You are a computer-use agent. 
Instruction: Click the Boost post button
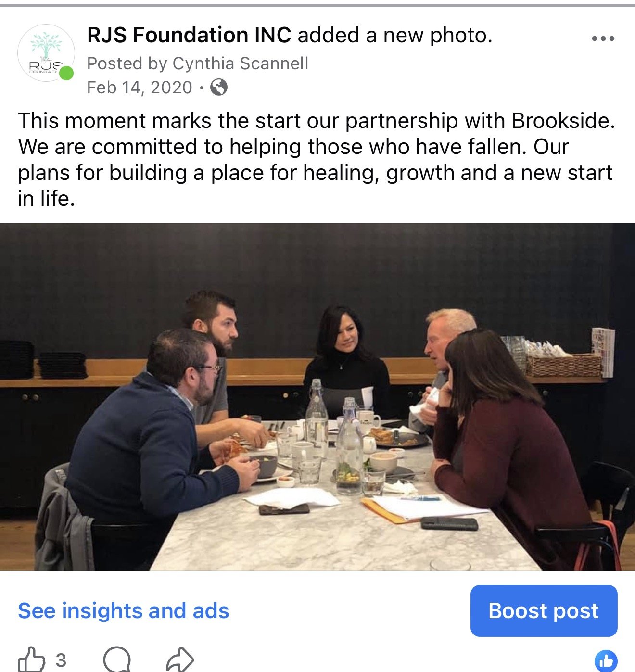[x=544, y=611]
